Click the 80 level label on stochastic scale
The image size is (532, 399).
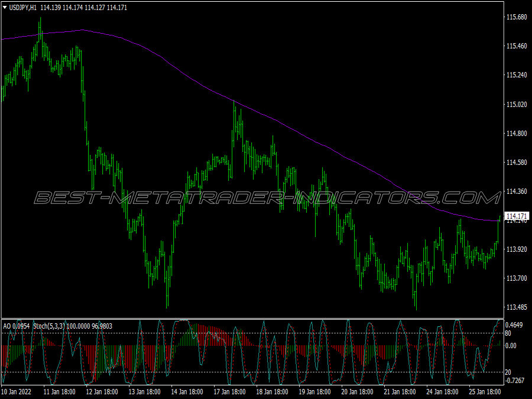point(508,333)
